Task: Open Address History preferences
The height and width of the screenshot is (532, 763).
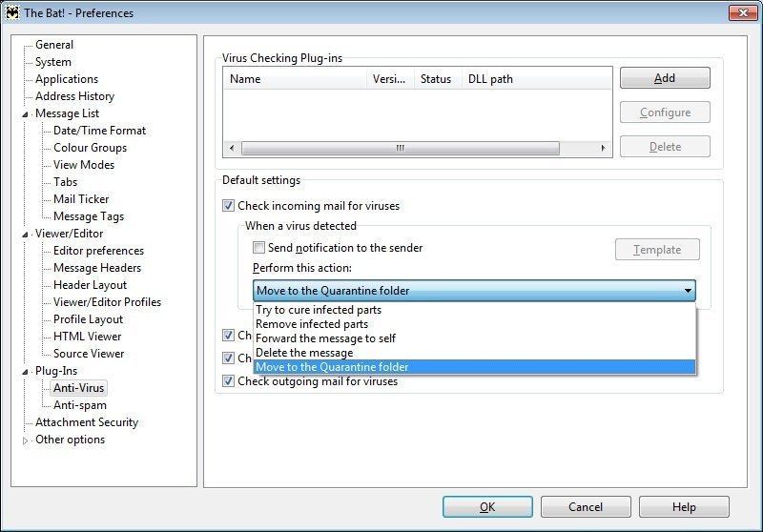Action: coord(75,96)
